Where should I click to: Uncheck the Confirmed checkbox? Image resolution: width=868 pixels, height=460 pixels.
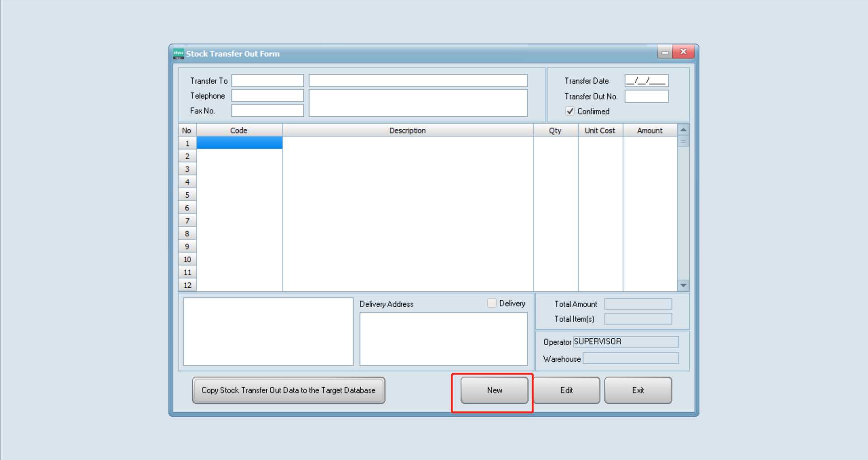570,111
